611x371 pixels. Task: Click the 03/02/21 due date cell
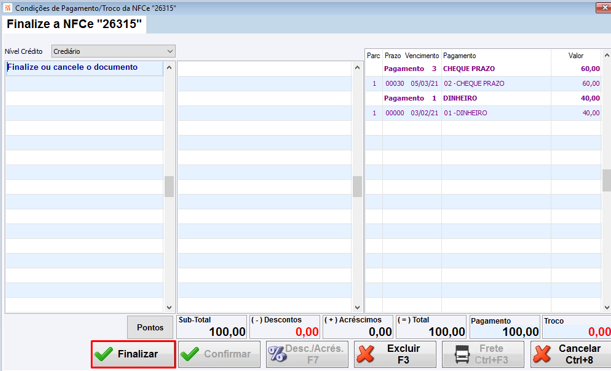[424, 113]
